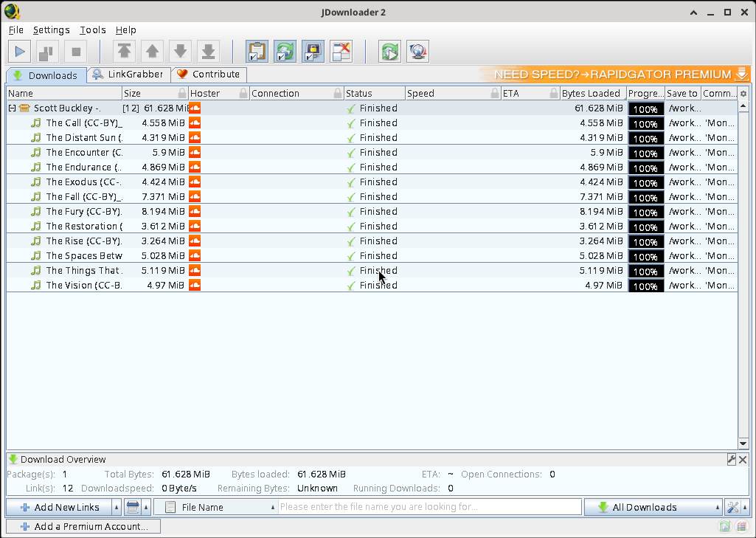Select The Call (CC-BY) track row
The image size is (756, 538).
click(x=372, y=123)
